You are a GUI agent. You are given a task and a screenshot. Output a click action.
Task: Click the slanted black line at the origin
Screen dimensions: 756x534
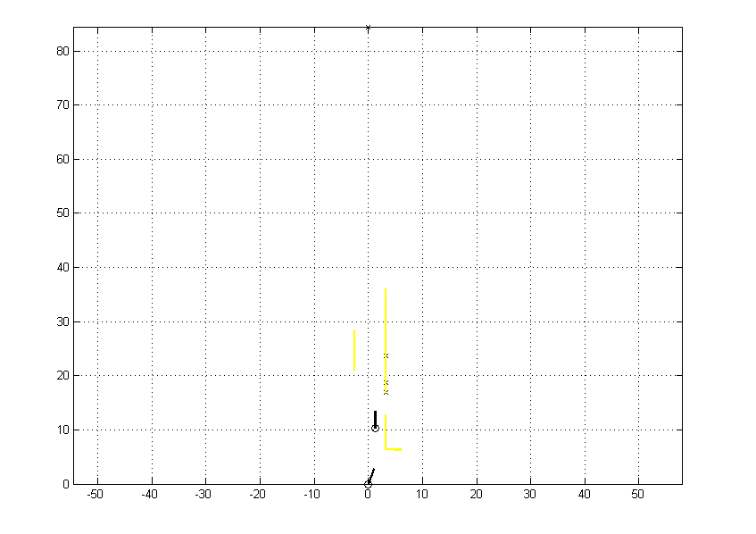pos(371,475)
